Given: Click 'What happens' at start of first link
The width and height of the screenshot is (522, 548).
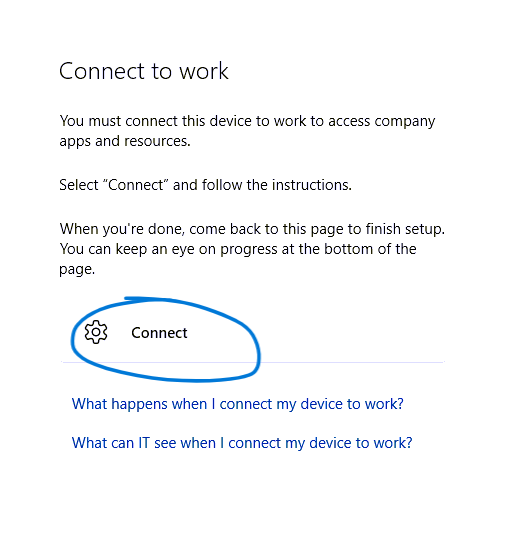Looking at the screenshot, I should coord(119,404).
